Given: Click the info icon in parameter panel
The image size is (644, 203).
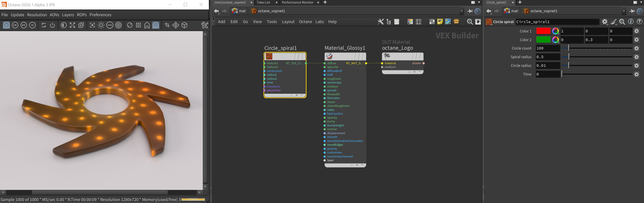Looking at the screenshot, I should coord(631,22).
